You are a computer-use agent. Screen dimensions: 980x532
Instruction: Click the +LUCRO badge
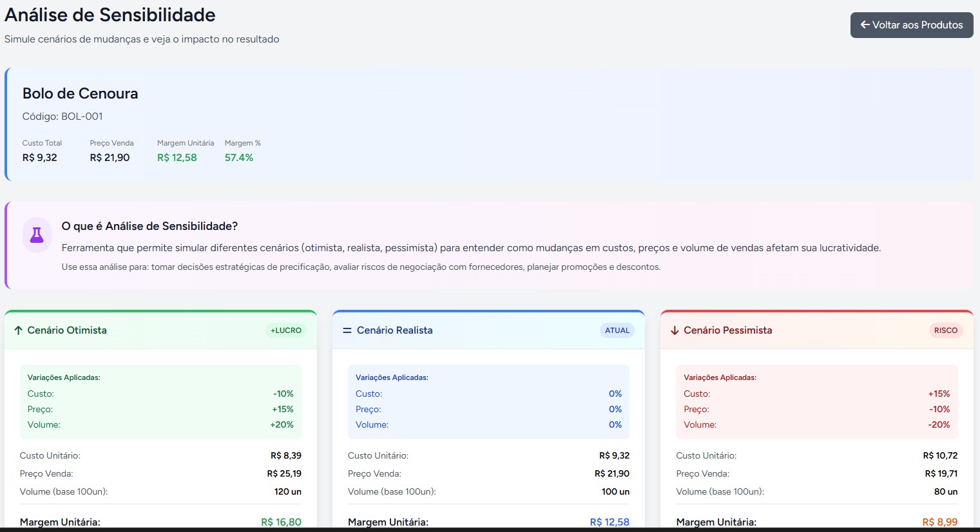(285, 330)
